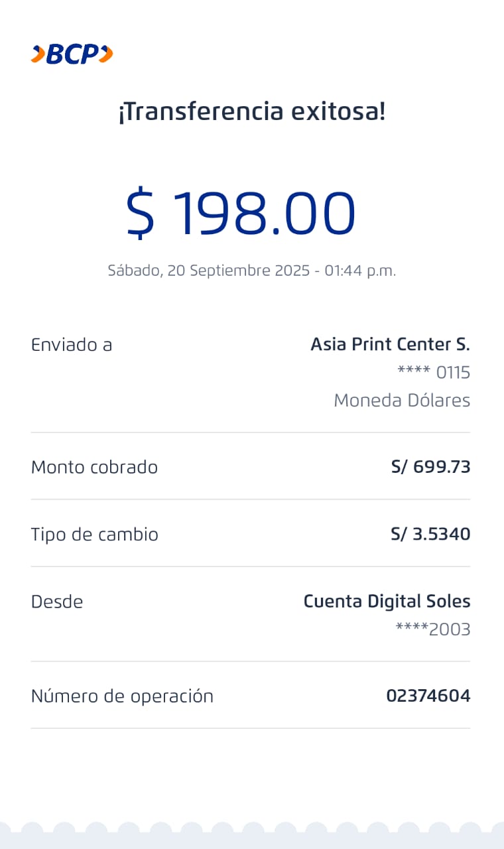This screenshot has height=849, width=504.
Task: Click the divider line below Moneda Dólares
Action: 251,432
